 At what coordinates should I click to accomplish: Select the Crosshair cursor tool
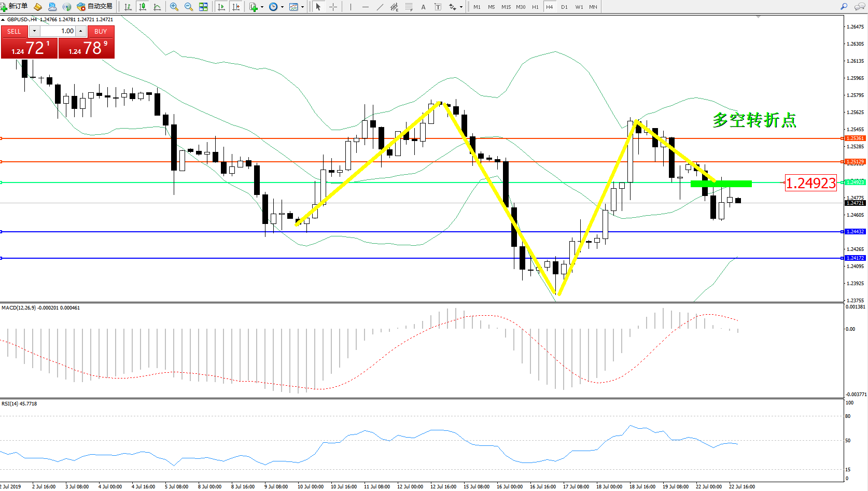point(333,7)
